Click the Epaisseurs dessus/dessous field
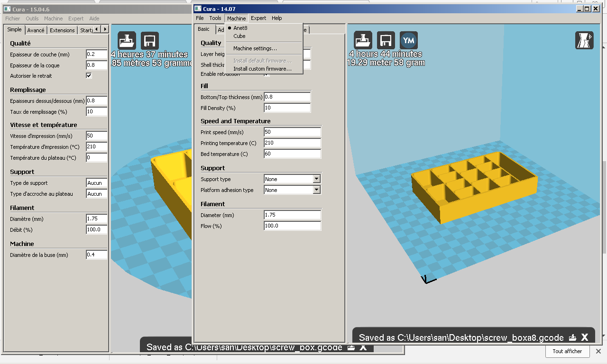Image resolution: width=607 pixels, height=364 pixels. click(x=97, y=100)
